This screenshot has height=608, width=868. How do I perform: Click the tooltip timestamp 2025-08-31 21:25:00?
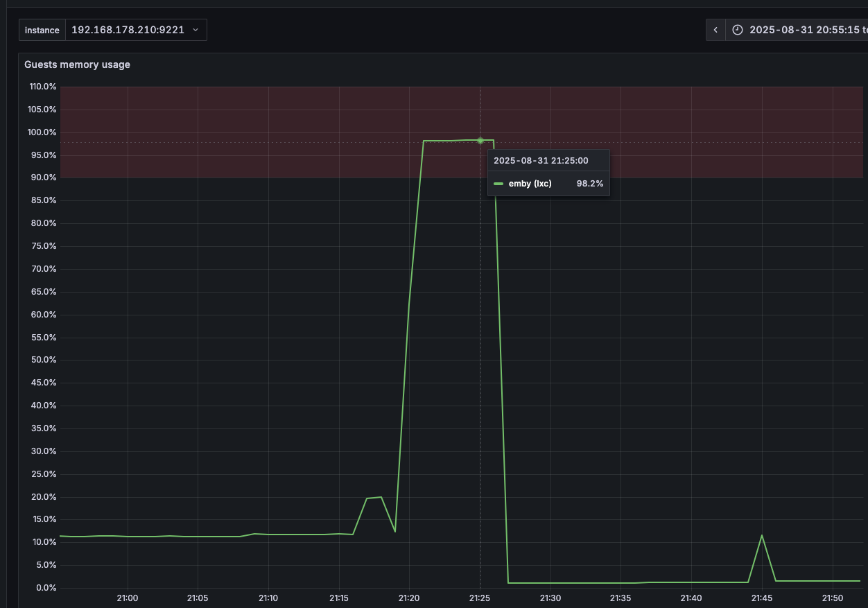click(541, 160)
